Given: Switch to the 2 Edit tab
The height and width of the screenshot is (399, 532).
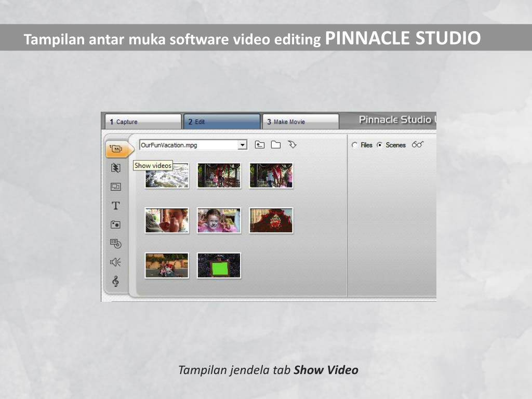Looking at the screenshot, I should pyautogui.click(x=222, y=122).
